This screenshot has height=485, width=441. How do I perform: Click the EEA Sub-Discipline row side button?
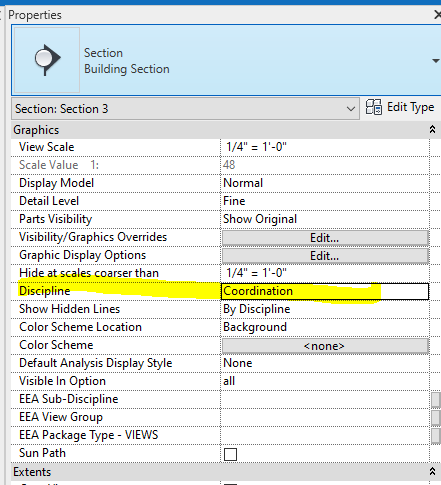pyautogui.click(x=436, y=399)
